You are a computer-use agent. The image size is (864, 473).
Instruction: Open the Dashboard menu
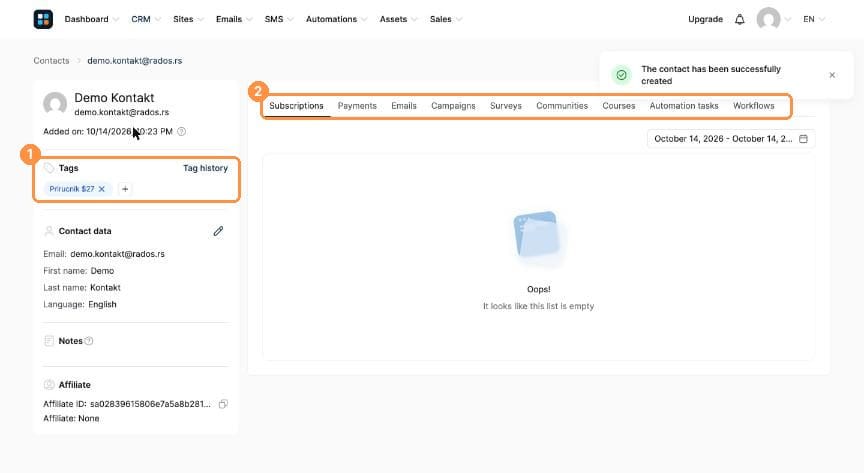pos(91,19)
